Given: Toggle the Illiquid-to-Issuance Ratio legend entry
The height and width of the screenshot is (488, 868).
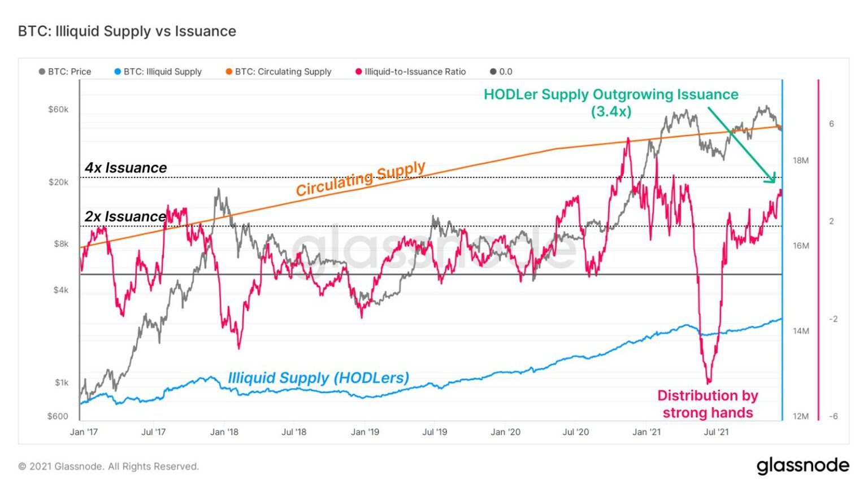Looking at the screenshot, I should pos(411,72).
